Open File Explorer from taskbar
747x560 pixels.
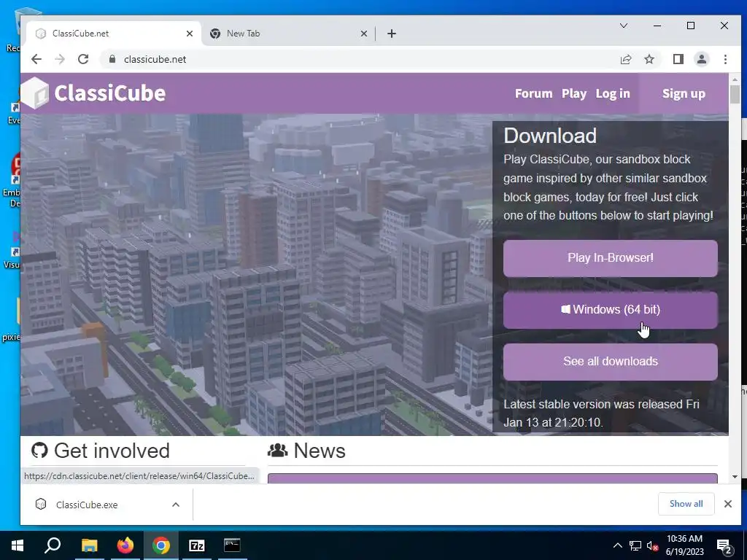pyautogui.click(x=89, y=545)
